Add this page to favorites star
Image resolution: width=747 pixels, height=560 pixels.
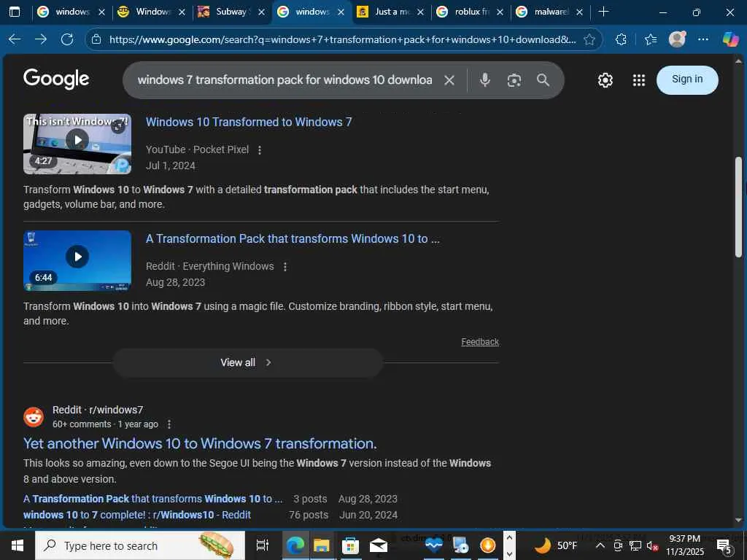pyautogui.click(x=589, y=39)
